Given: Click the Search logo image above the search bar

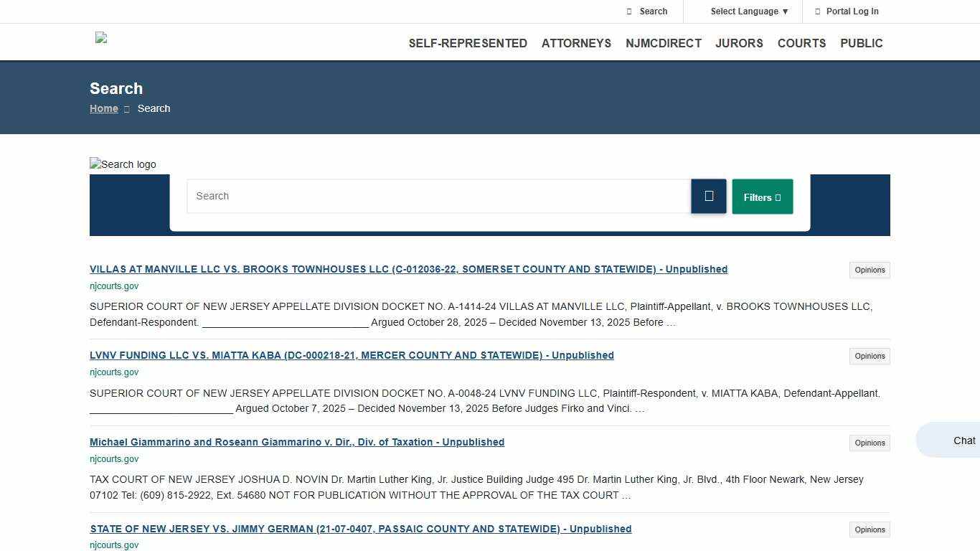Looking at the screenshot, I should point(122,164).
